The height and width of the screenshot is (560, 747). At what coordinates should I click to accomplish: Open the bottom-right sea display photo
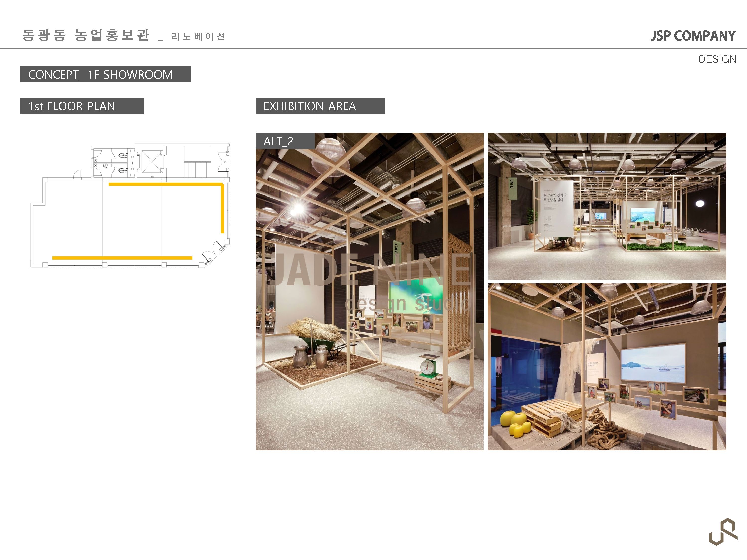(x=607, y=367)
